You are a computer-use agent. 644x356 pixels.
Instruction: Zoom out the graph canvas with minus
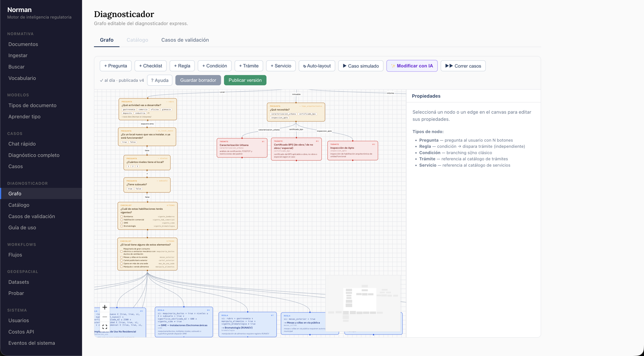105,317
